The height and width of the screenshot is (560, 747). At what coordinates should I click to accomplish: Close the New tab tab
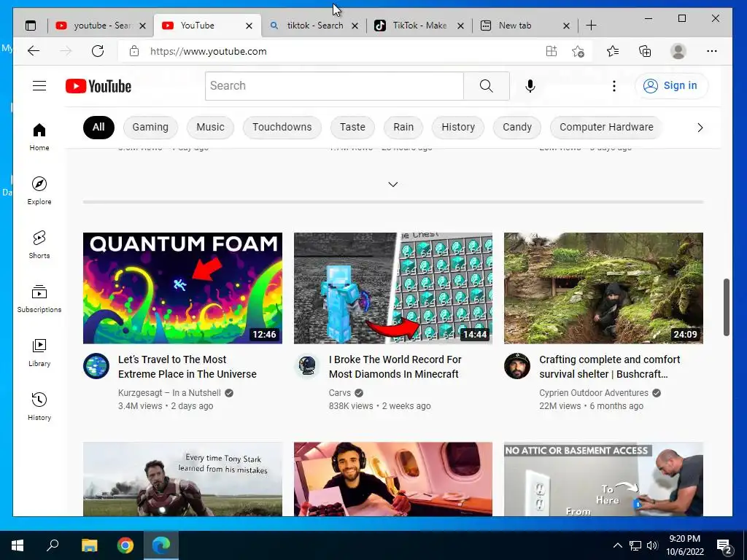point(566,26)
